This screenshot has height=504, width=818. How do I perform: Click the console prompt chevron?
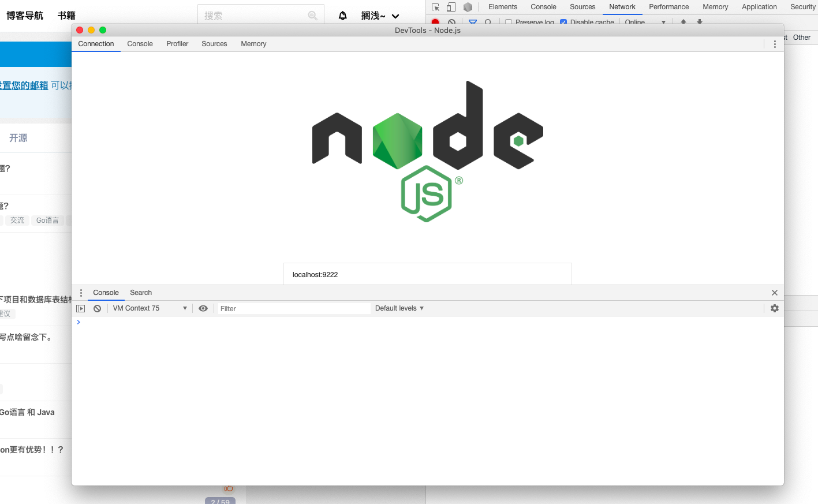(79, 322)
